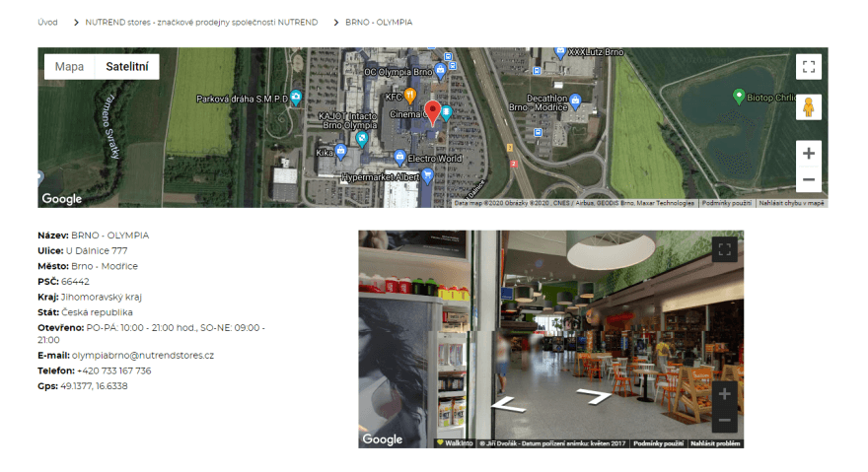Image resolution: width=868 pixels, height=472 pixels.
Task: Open map Podmínky použití link
Action: point(726,203)
